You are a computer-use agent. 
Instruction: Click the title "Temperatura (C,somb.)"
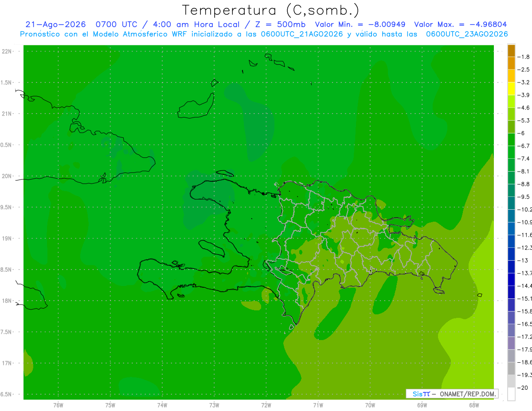(x=271, y=11)
